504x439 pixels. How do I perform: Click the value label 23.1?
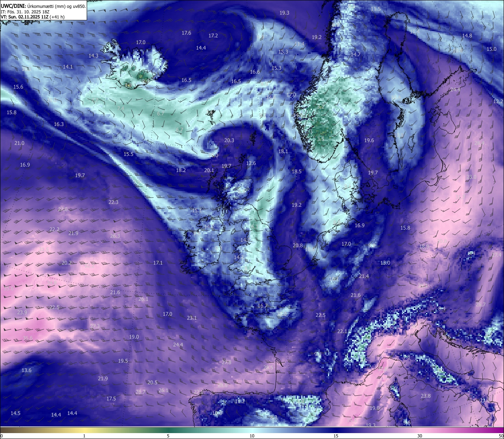192,318
